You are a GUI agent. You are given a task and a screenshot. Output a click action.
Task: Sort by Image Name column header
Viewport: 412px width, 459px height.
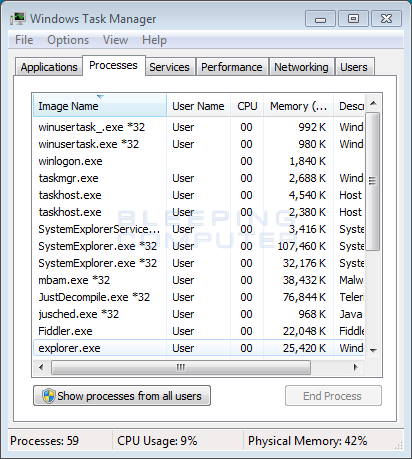pyautogui.click(x=100, y=106)
